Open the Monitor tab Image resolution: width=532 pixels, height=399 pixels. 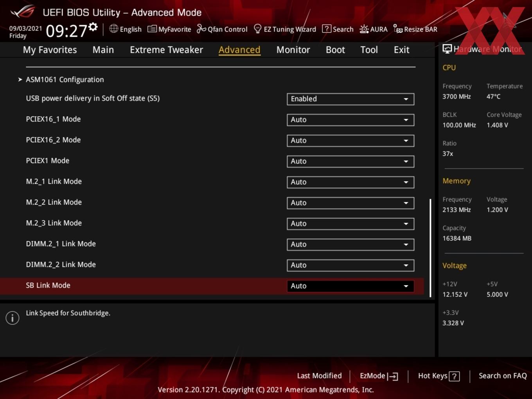click(293, 50)
